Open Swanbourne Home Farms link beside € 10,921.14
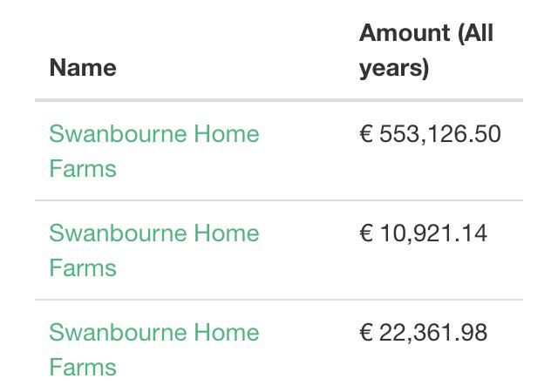558x392 pixels. coord(153,233)
